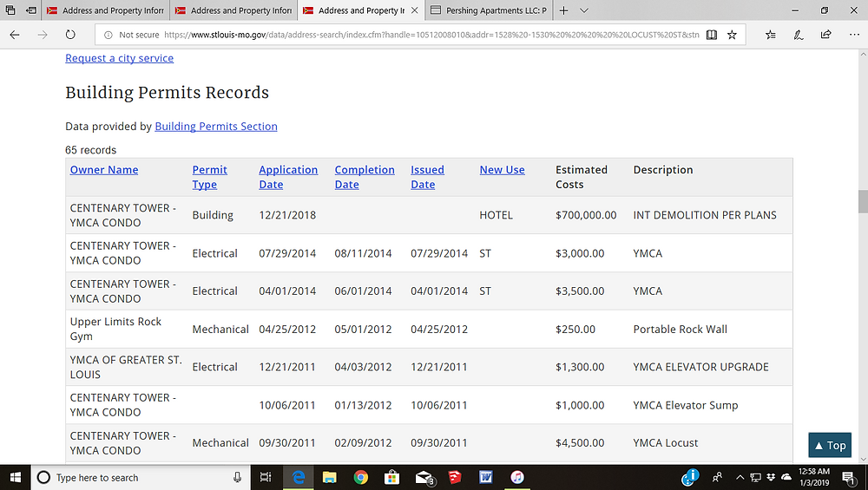Sort table by Completion Date
This screenshot has width=868, height=490.
[x=365, y=177]
